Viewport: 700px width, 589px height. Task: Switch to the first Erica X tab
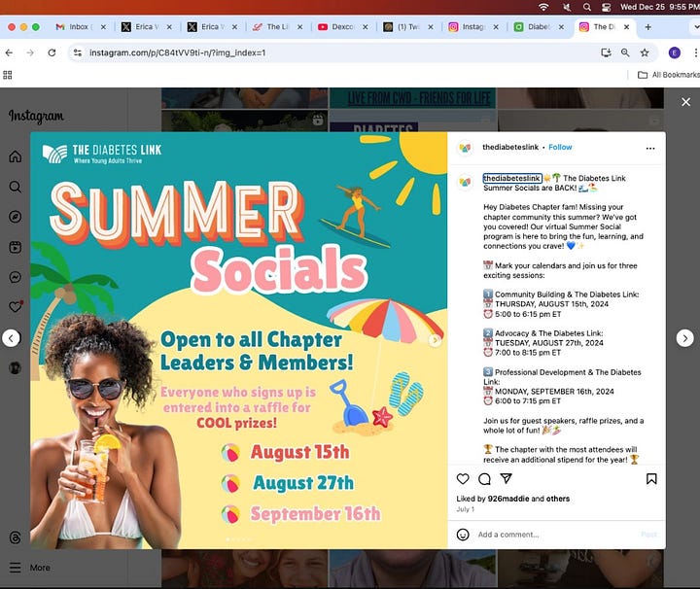pyautogui.click(x=144, y=27)
